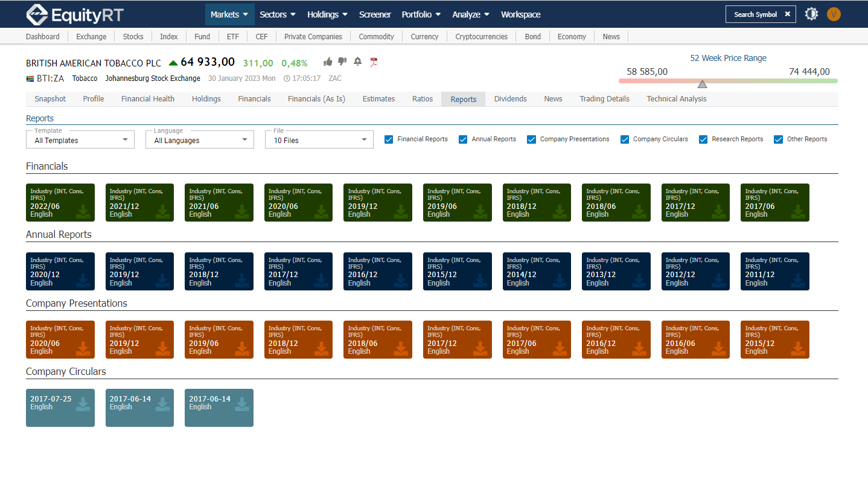Open the 2021/12 Financials tile
This screenshot has width=868, height=483.
(x=139, y=203)
